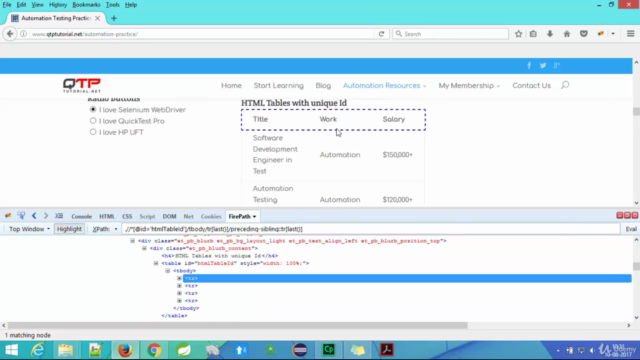Go to the Home link in site navigation
640x360 pixels.
pyautogui.click(x=231, y=85)
